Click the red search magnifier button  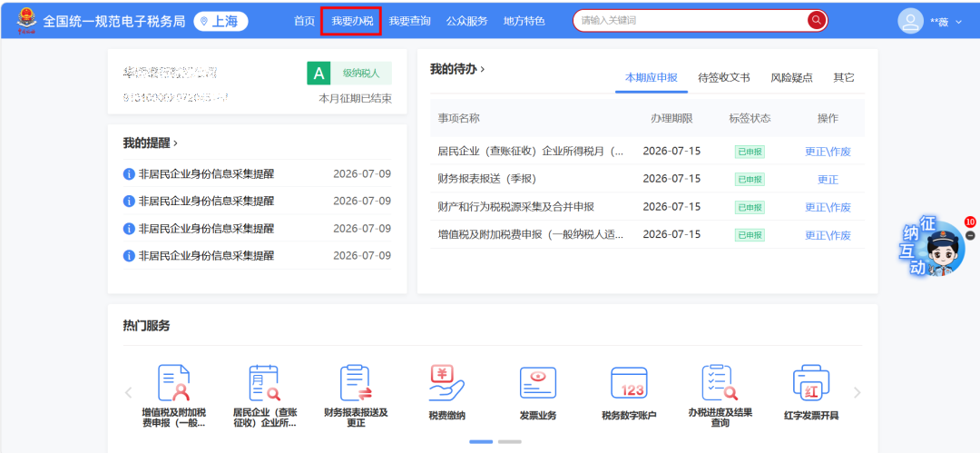pos(817,21)
